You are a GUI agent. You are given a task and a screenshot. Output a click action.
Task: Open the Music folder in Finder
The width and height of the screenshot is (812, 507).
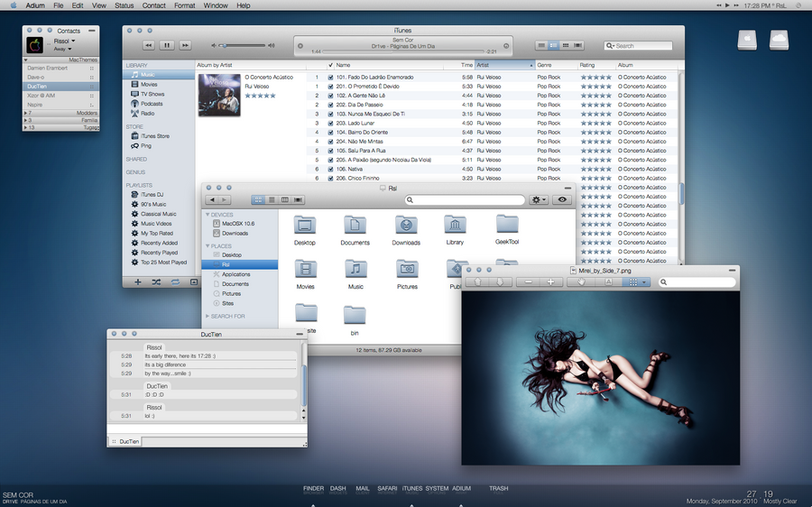click(x=355, y=274)
